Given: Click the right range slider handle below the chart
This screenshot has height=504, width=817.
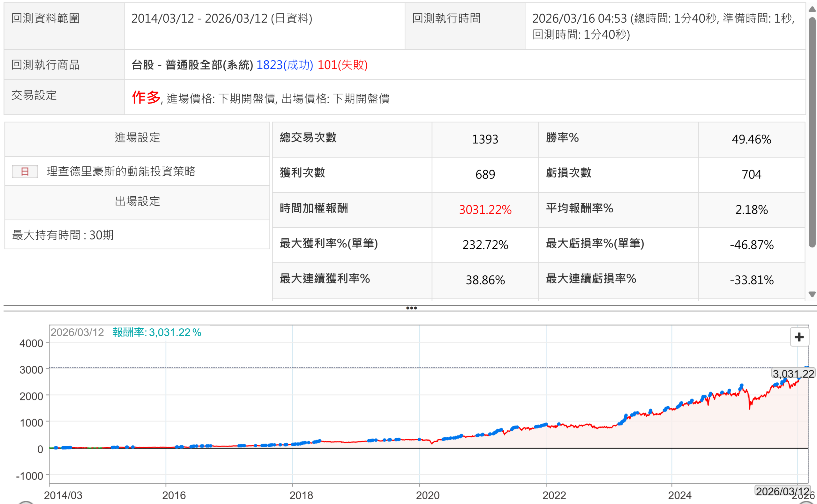Looking at the screenshot, I should point(807,502).
